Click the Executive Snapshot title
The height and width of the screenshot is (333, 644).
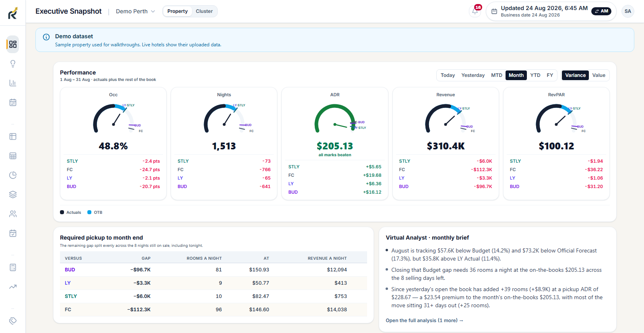click(x=68, y=11)
